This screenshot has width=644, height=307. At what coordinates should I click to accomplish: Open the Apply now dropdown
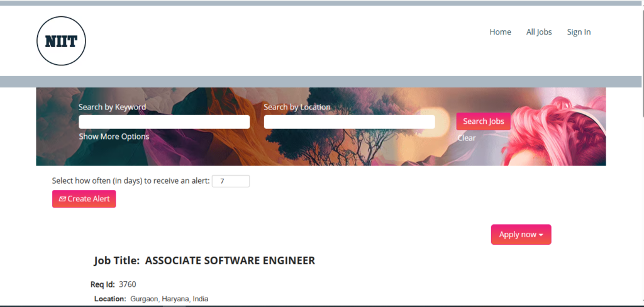click(x=521, y=235)
